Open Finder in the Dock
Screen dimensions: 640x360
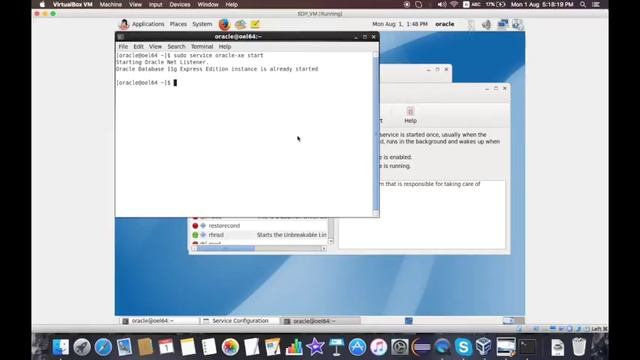61,347
